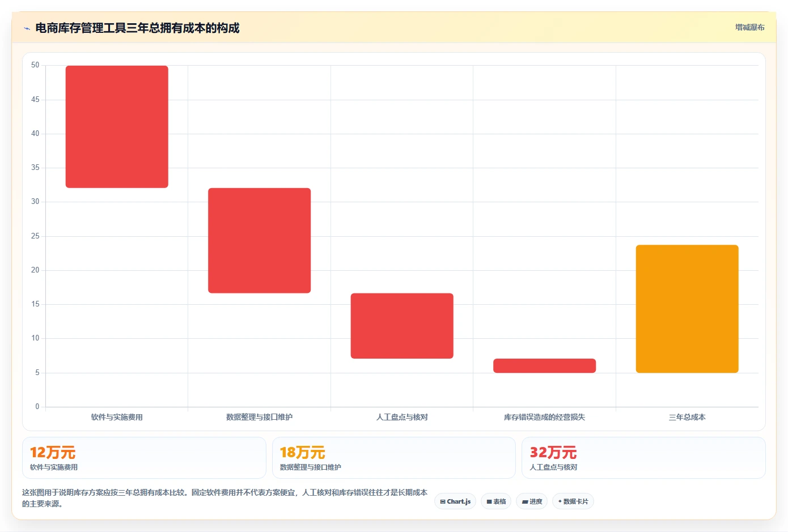Click the orange 三年总成本 bar
Screen dimensions: 788x532
click(x=687, y=309)
